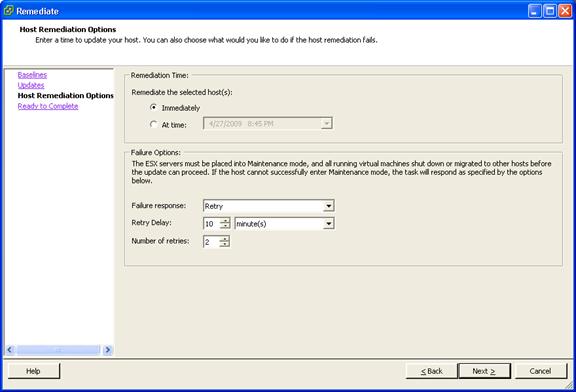Increase Number of retries with up arrow

point(224,239)
